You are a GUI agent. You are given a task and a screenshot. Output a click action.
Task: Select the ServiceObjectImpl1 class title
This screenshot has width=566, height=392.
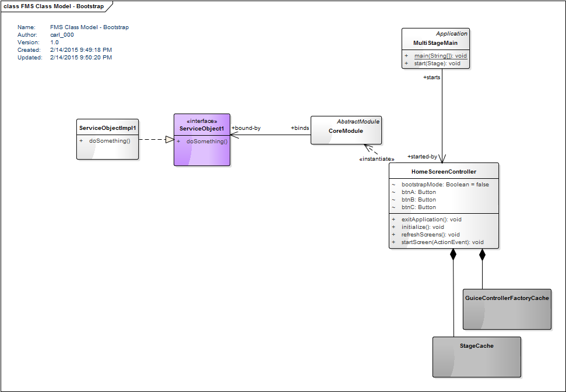pos(108,128)
